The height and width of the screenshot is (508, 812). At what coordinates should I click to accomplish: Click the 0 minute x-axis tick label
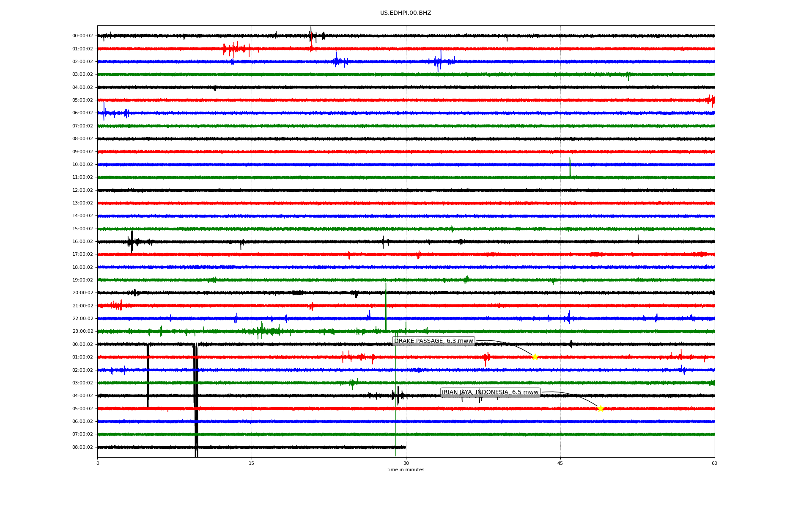98,463
